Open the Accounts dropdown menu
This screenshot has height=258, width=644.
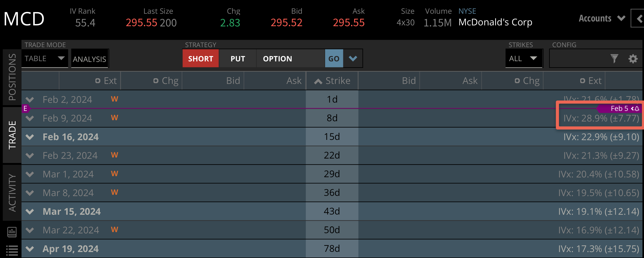pos(602,18)
